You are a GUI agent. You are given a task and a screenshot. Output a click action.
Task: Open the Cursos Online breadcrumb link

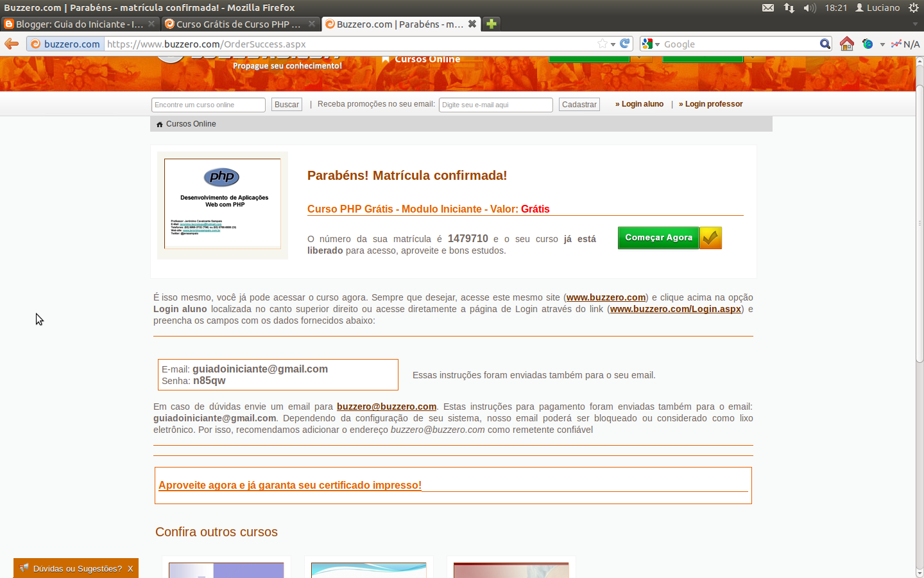[191, 124]
